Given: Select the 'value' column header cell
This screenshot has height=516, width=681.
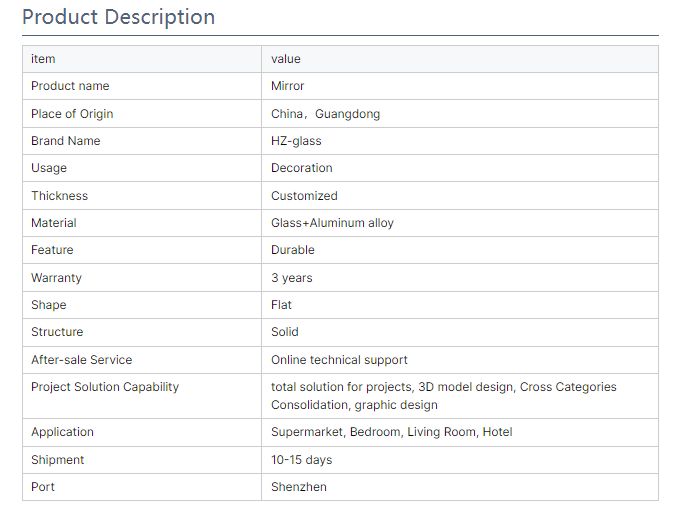Looking at the screenshot, I should click(x=460, y=59).
